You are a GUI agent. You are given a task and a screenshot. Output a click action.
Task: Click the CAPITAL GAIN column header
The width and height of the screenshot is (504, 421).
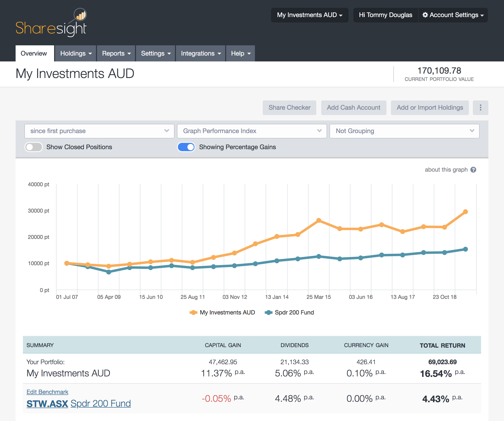223,345
